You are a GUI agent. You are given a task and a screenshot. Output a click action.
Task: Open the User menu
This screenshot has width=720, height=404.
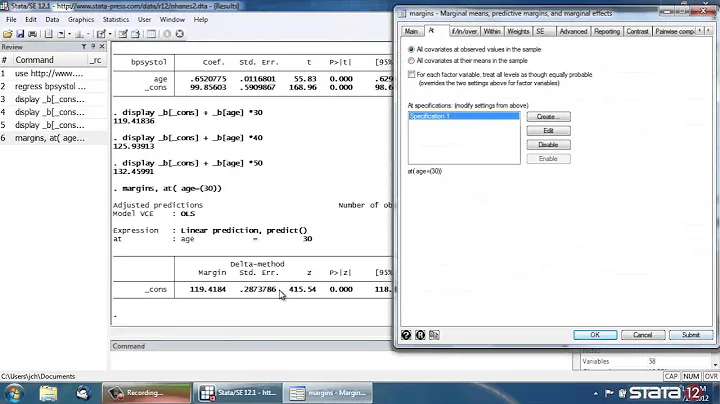(144, 20)
